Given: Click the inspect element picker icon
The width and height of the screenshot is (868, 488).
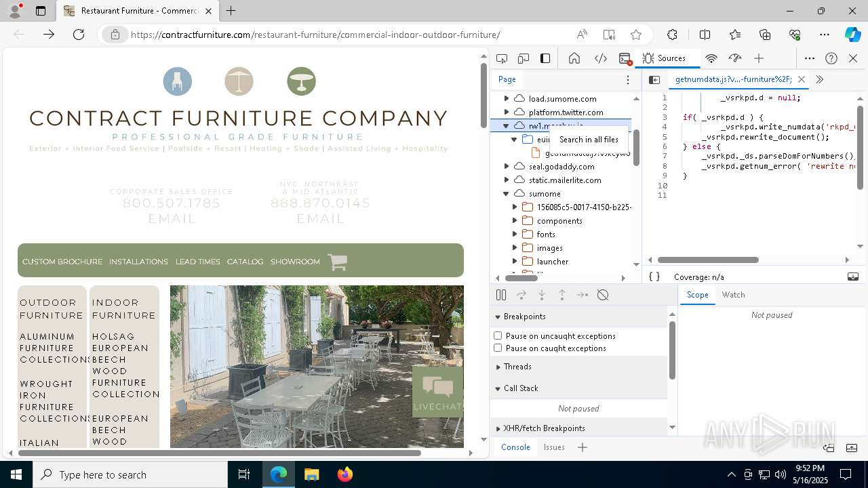Looking at the screenshot, I should point(502,58).
